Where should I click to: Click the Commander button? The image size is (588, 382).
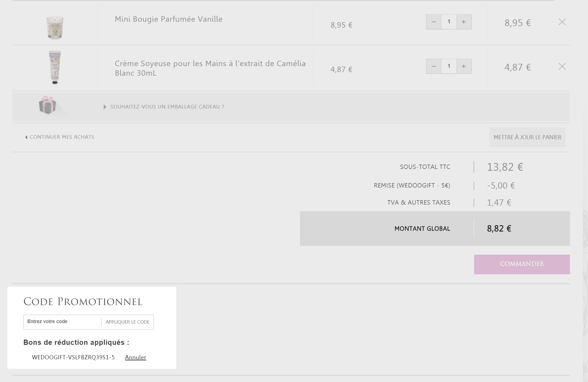coord(522,264)
